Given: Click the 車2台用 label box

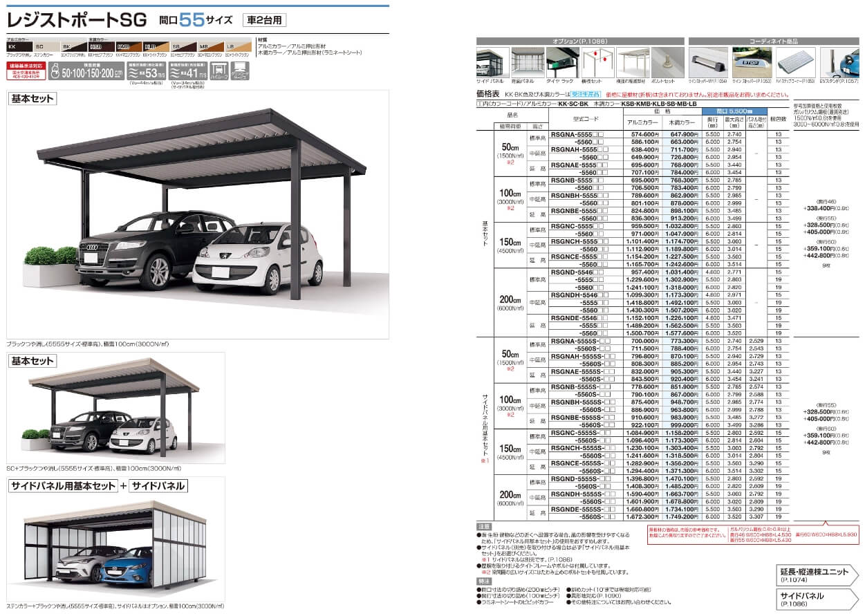Looking at the screenshot, I should click(265, 20).
